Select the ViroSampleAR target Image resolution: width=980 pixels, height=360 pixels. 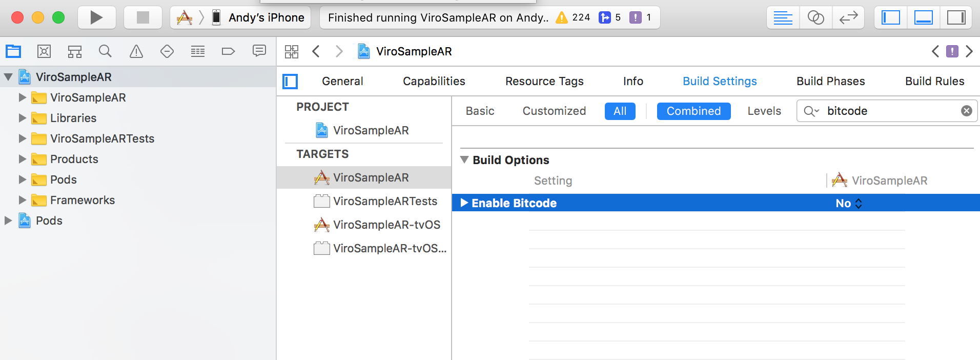(364, 177)
